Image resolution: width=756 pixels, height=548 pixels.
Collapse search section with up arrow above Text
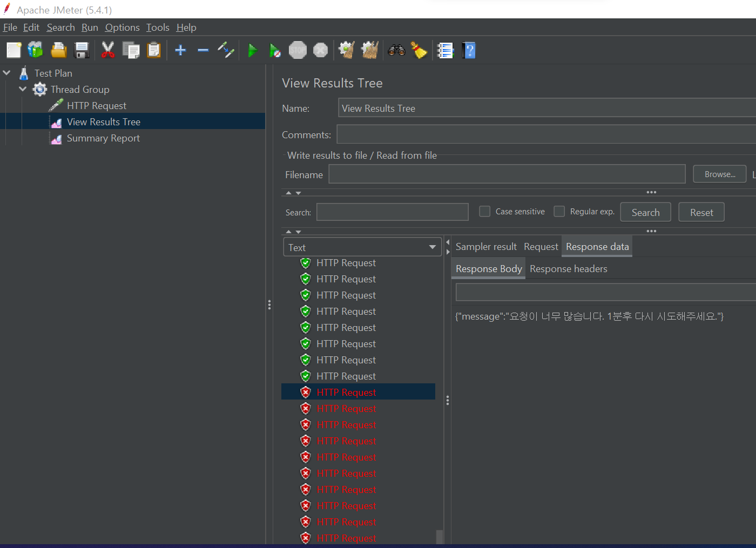pos(288,232)
